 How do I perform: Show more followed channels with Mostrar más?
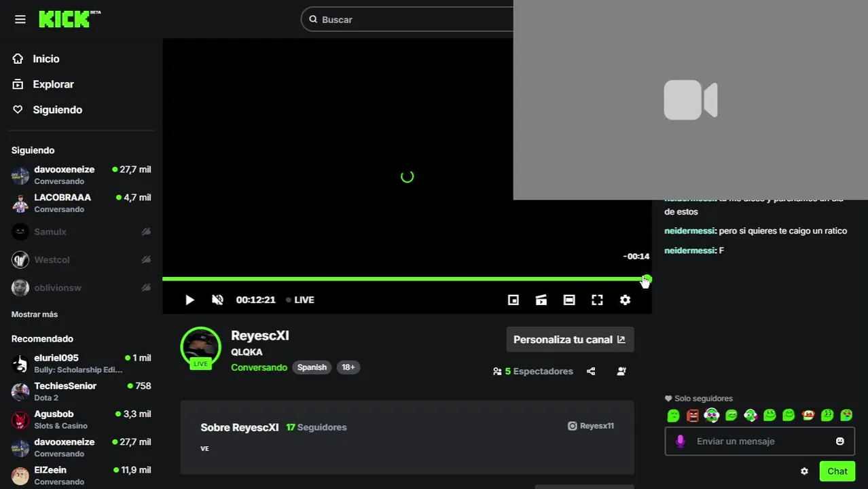pos(35,314)
